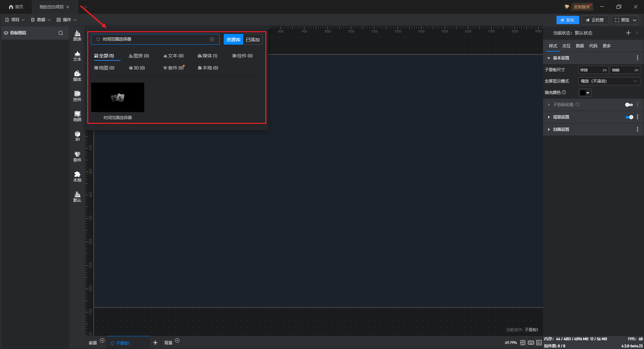This screenshot has width=644, height=349.
Task: Close the 我的空白项目 tab
Action: click(x=68, y=7)
